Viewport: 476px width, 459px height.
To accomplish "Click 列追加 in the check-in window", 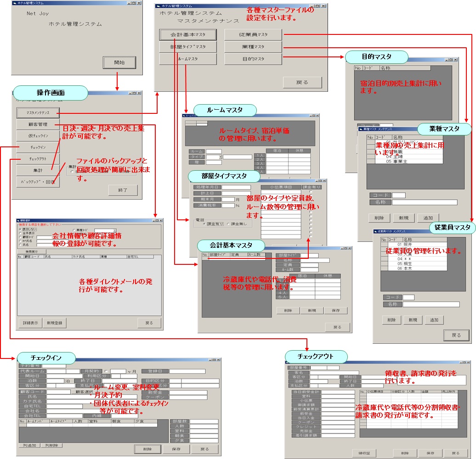I will (29, 445).
